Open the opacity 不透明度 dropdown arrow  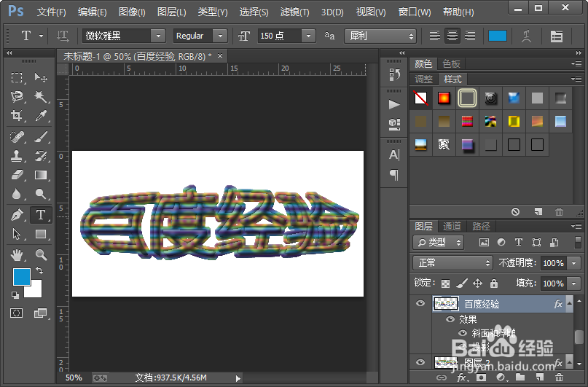[x=574, y=263]
